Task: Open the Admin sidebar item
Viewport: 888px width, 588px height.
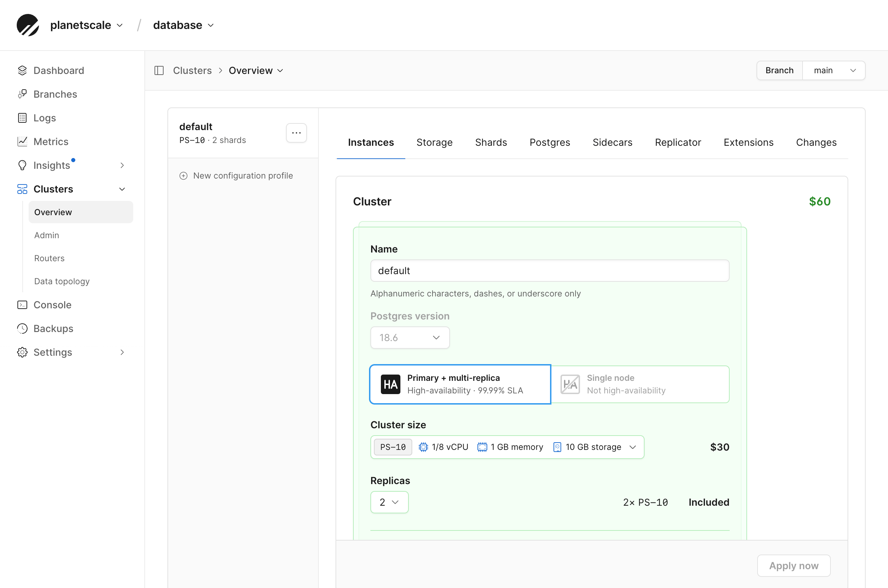Action: [46, 235]
